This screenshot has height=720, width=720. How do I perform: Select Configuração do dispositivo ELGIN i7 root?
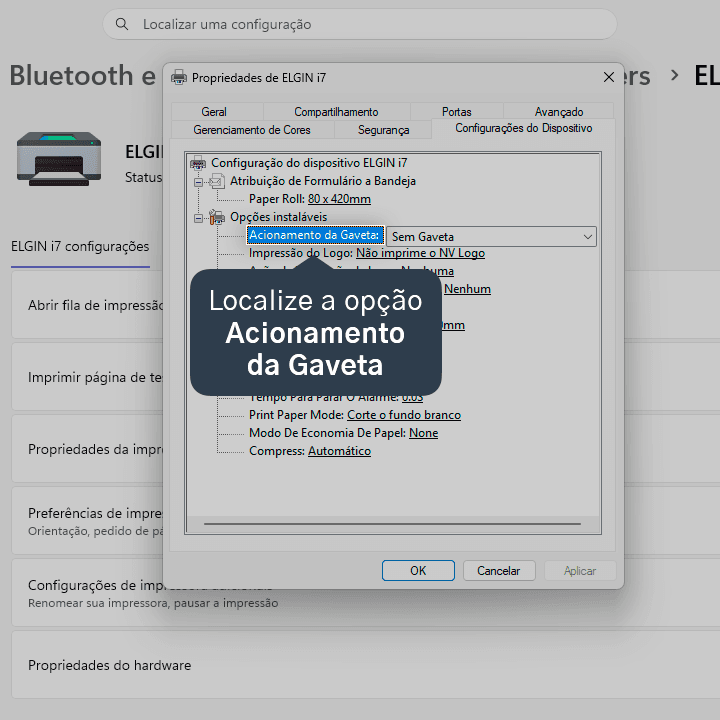pyautogui.click(x=309, y=163)
